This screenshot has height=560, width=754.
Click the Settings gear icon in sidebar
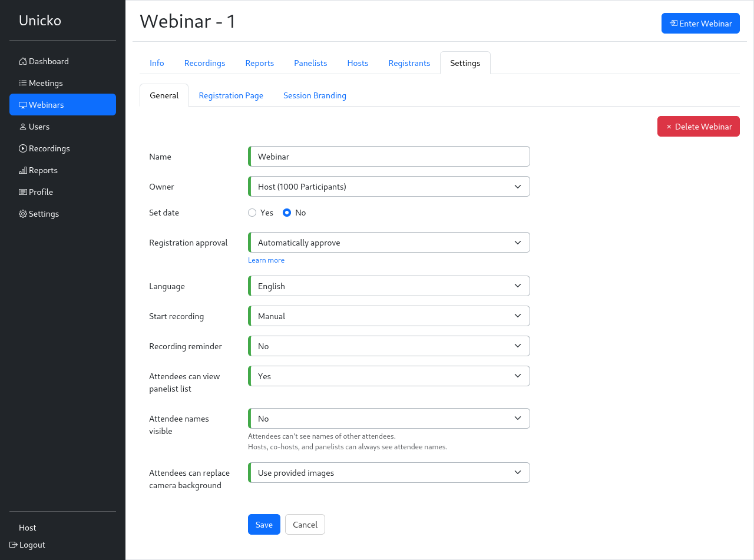point(23,214)
